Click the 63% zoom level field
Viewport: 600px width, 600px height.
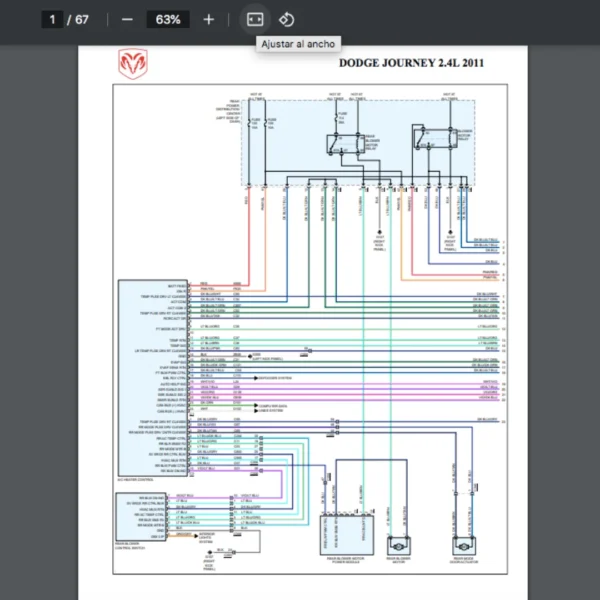pos(168,19)
